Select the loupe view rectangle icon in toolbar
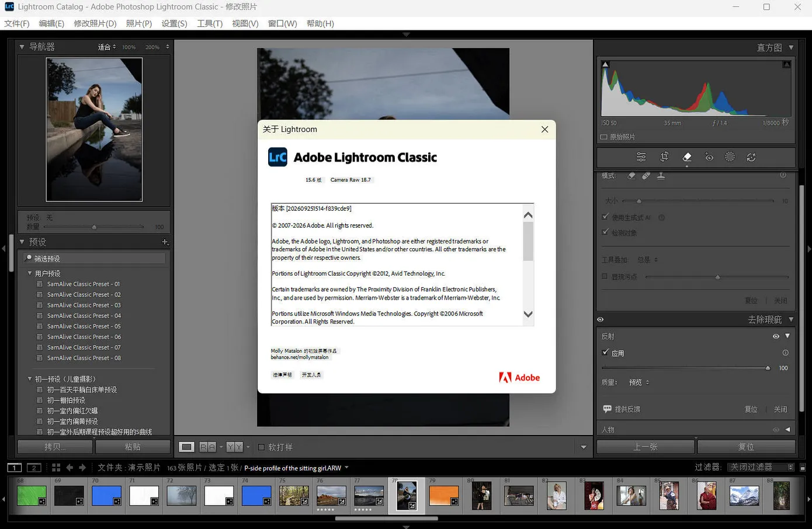The width and height of the screenshot is (812, 529). tap(186, 447)
